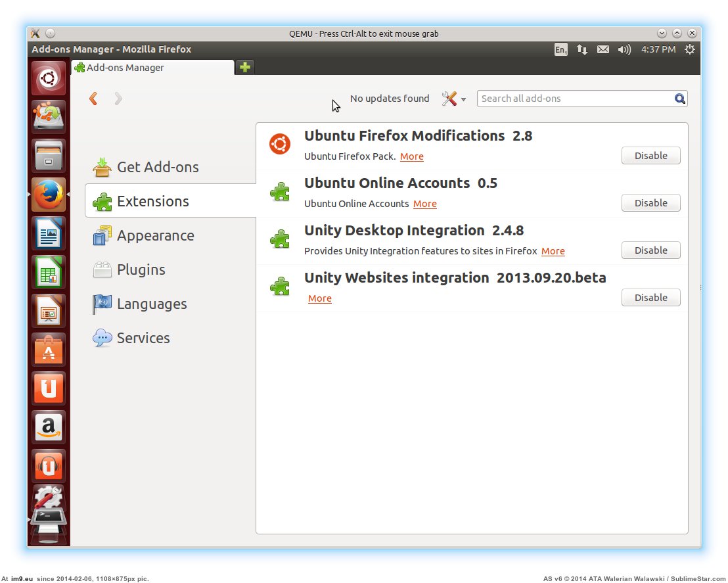
Task: Expand More details for Unity Websites integration
Action: tap(320, 298)
